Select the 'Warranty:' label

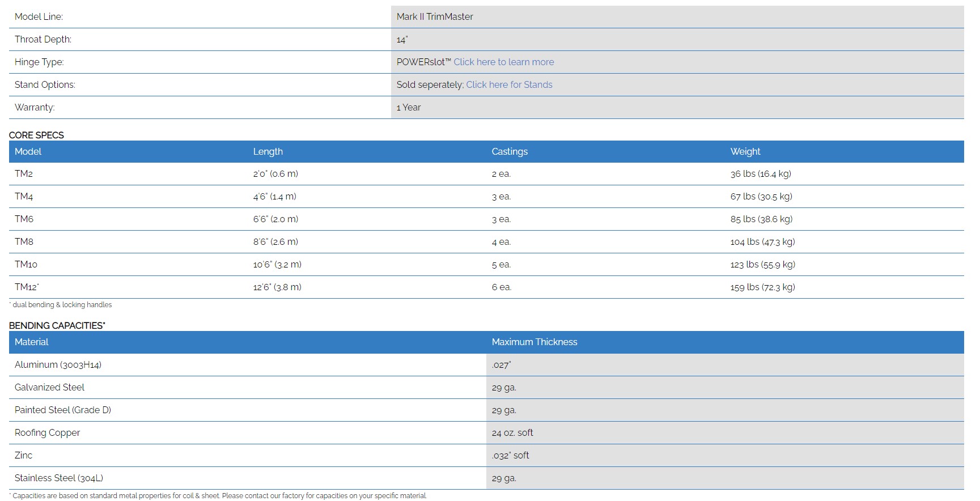point(35,107)
